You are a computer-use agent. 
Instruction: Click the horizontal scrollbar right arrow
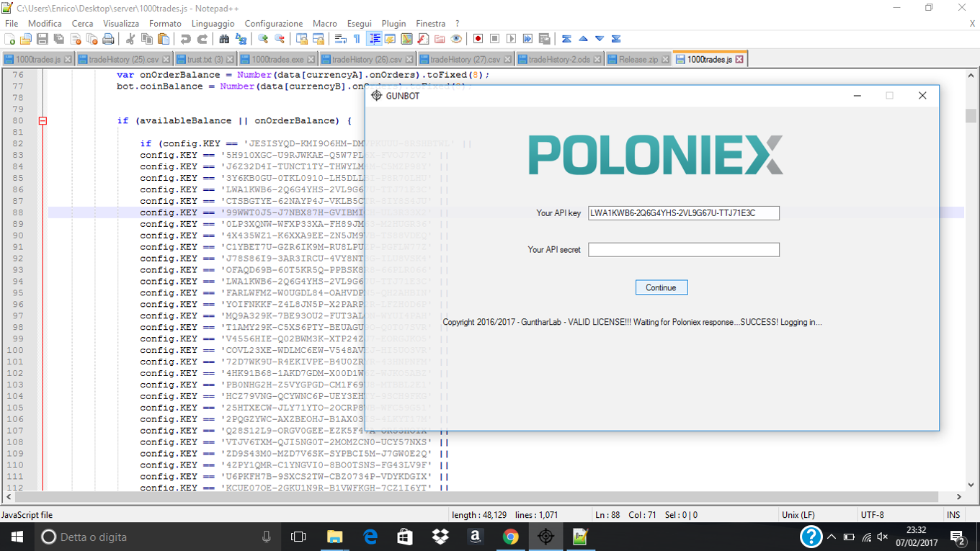(x=959, y=496)
